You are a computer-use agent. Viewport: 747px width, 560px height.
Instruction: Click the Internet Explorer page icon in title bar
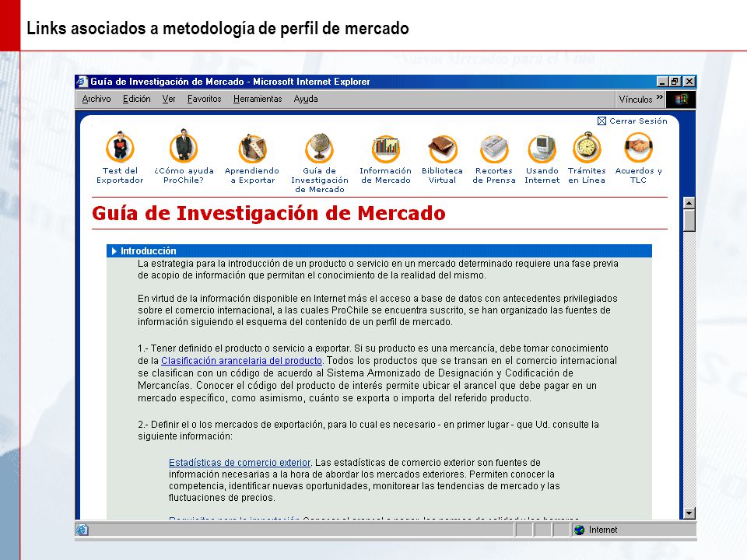[x=82, y=82]
